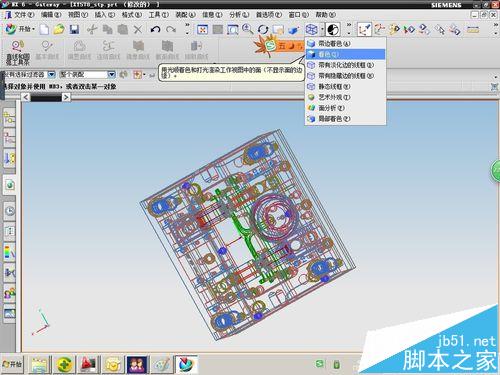The height and width of the screenshot is (375, 500).
Task: Open the 帮助(H) menu
Action: point(325,15)
